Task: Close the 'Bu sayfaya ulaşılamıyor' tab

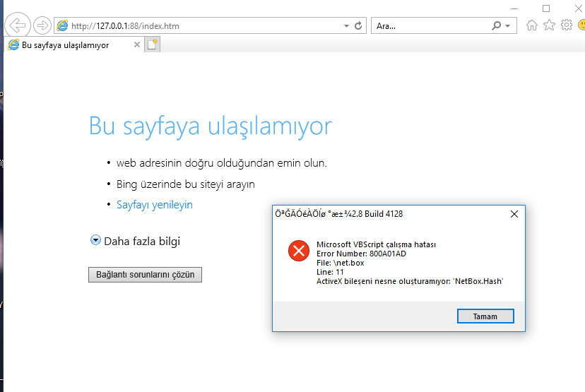Action: (137, 44)
